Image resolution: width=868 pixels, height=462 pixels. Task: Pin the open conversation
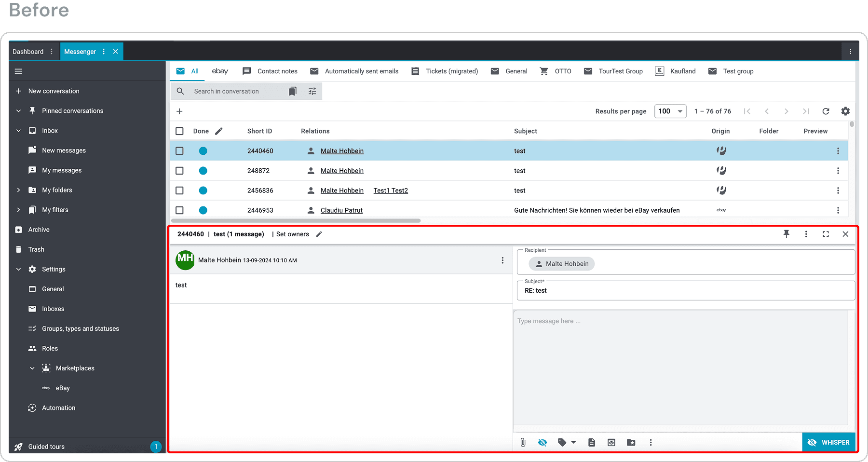pos(787,234)
